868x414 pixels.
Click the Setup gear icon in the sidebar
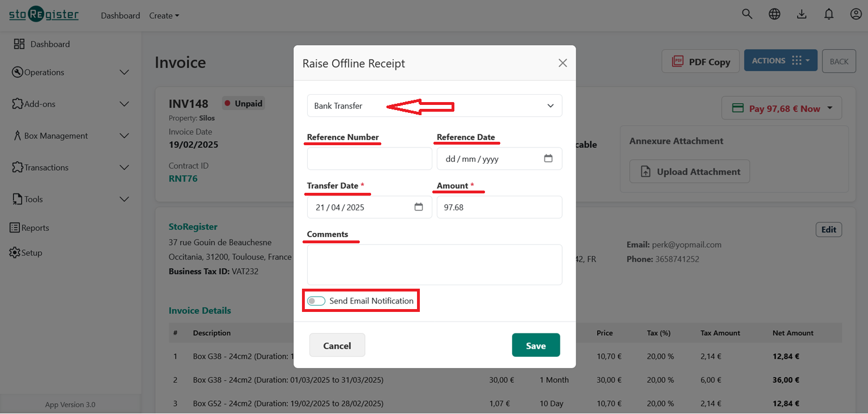(15, 252)
